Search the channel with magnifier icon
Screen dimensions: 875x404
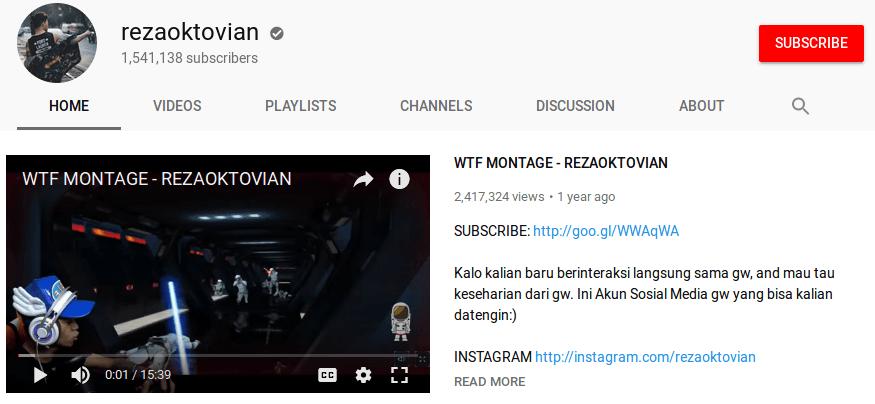(x=800, y=106)
